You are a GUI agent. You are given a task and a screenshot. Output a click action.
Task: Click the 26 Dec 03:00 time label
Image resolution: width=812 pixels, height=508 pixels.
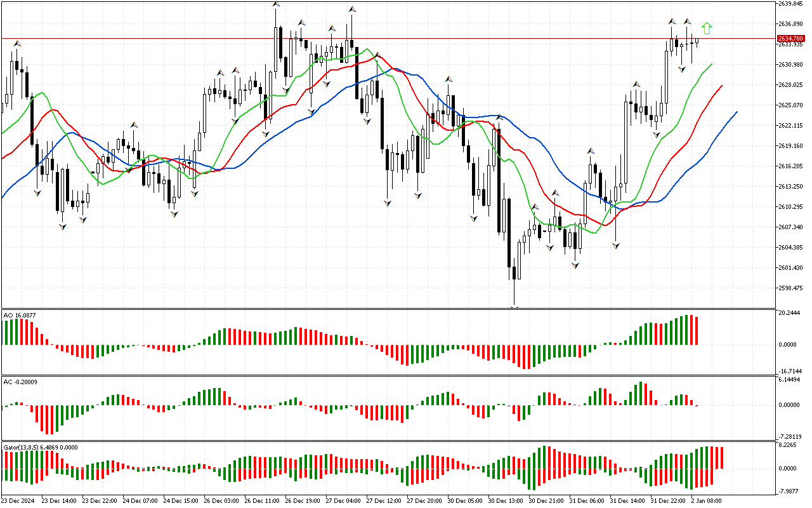222,501
